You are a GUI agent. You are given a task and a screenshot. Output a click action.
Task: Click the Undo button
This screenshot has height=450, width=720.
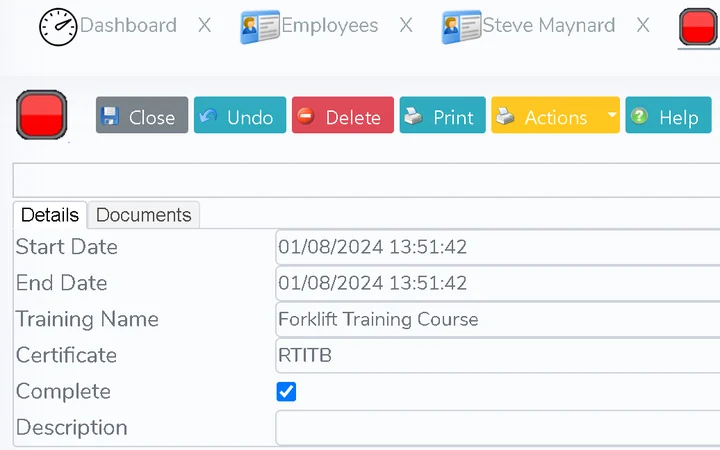pyautogui.click(x=240, y=115)
